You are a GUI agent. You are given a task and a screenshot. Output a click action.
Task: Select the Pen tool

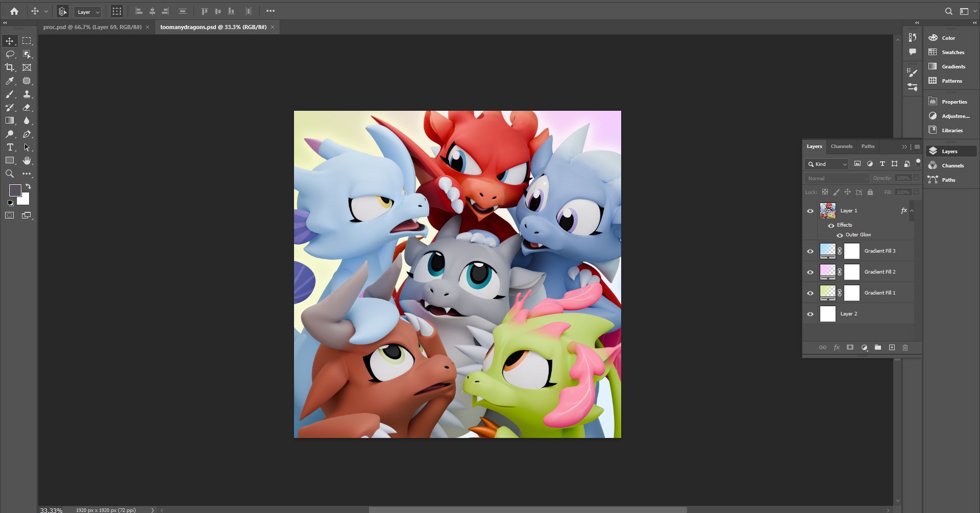point(27,134)
